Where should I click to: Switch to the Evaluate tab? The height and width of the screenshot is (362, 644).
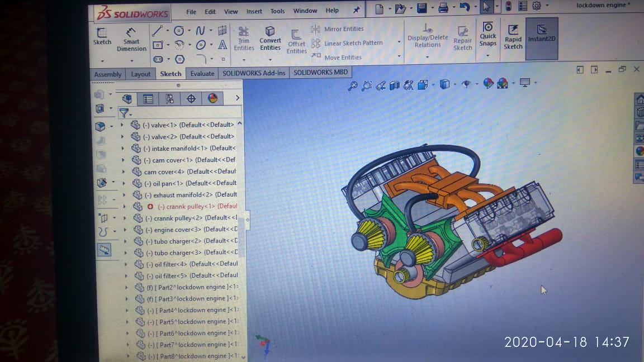pos(202,74)
